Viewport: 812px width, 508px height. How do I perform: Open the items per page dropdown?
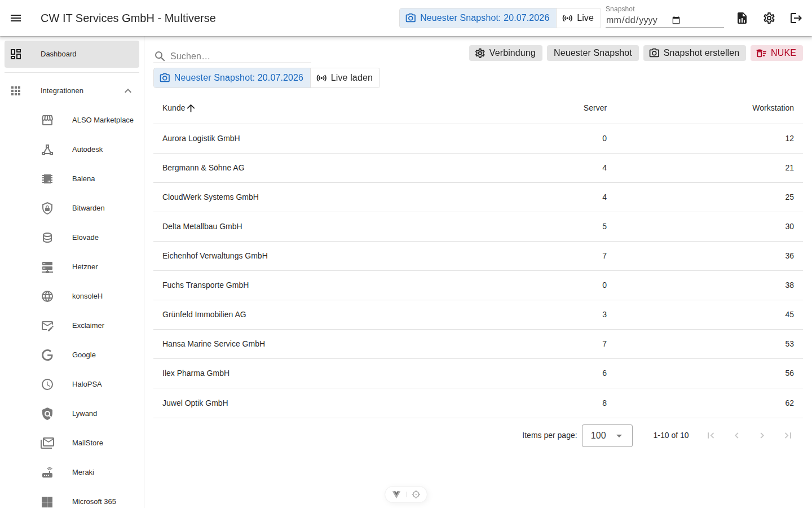tap(607, 436)
